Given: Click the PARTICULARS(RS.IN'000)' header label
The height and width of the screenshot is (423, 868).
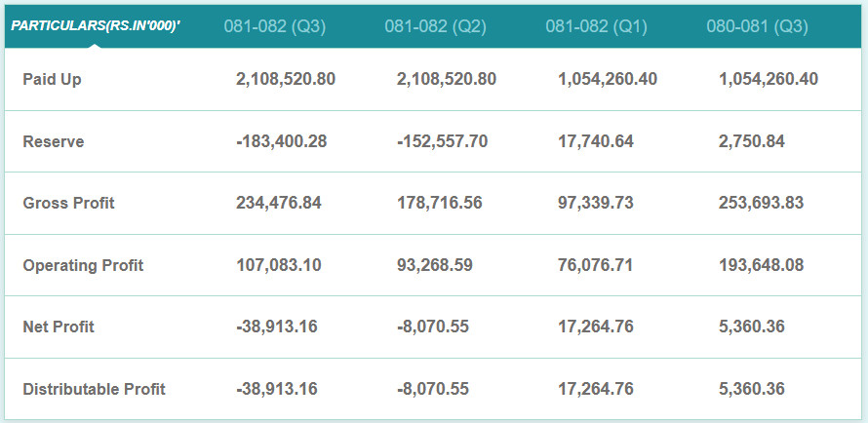Looking at the screenshot, I should click(x=96, y=26).
